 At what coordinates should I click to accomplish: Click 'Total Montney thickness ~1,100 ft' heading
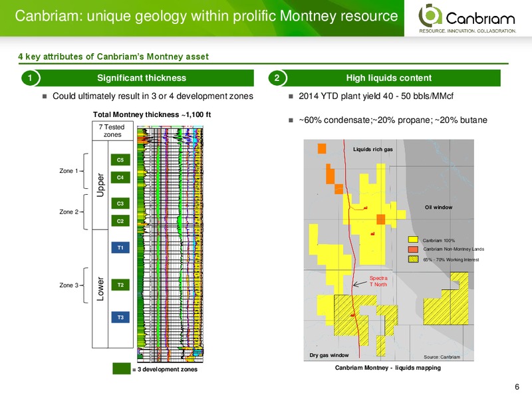point(152,114)
